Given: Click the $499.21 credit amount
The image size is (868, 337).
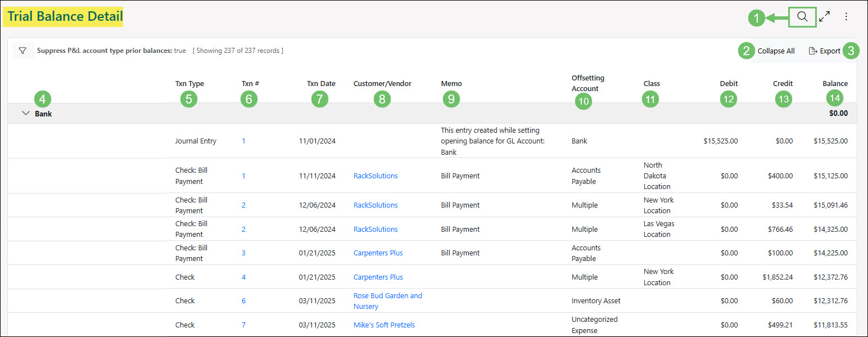Looking at the screenshot, I should pos(780,325).
